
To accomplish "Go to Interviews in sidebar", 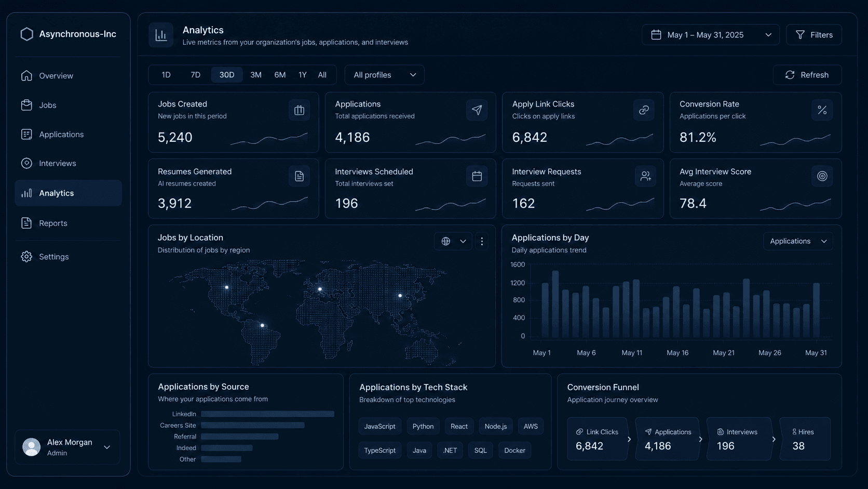I will (x=68, y=163).
